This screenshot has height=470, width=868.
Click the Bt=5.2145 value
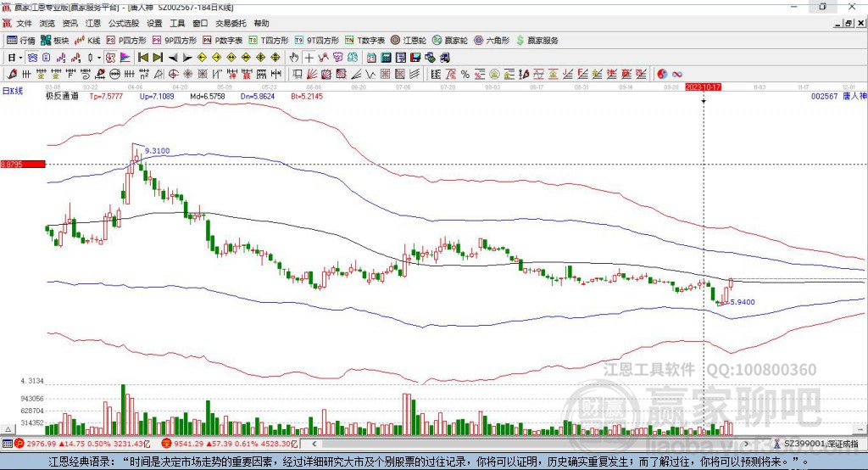[307, 96]
